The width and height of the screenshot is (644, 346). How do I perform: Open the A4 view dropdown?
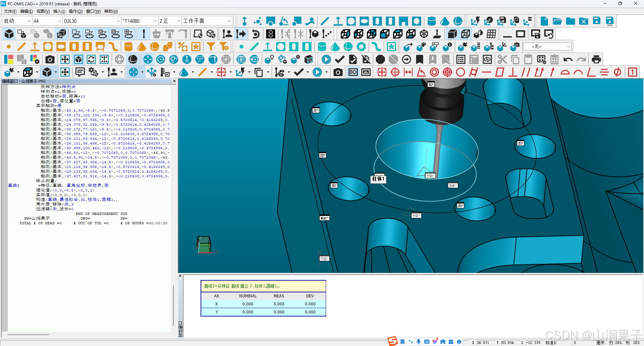tap(48, 21)
